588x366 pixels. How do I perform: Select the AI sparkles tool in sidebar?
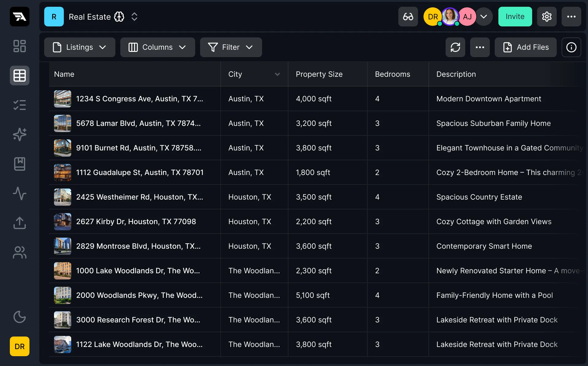click(19, 134)
